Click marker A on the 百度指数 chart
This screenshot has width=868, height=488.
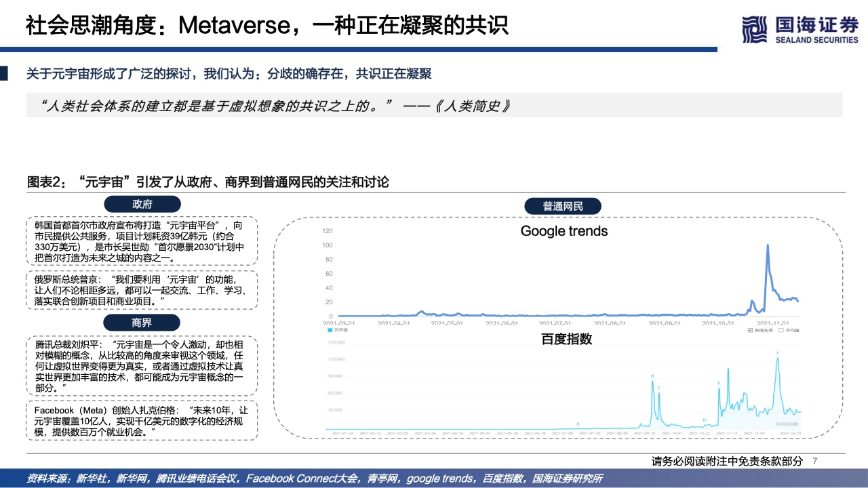pyautogui.click(x=578, y=423)
